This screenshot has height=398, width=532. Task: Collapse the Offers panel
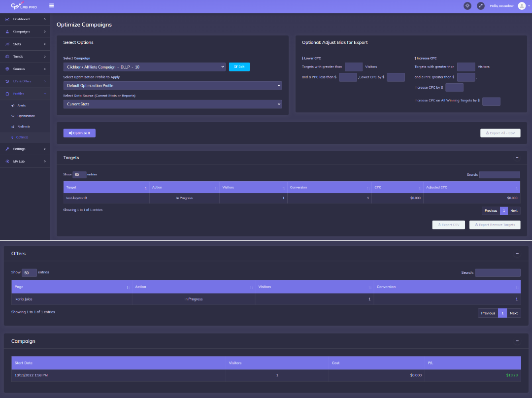[x=517, y=253]
